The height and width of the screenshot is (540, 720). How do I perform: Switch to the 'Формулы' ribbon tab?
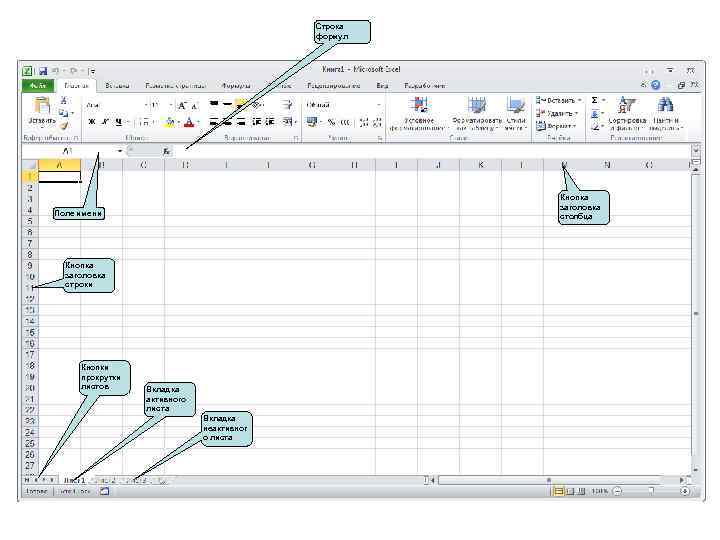(x=236, y=85)
